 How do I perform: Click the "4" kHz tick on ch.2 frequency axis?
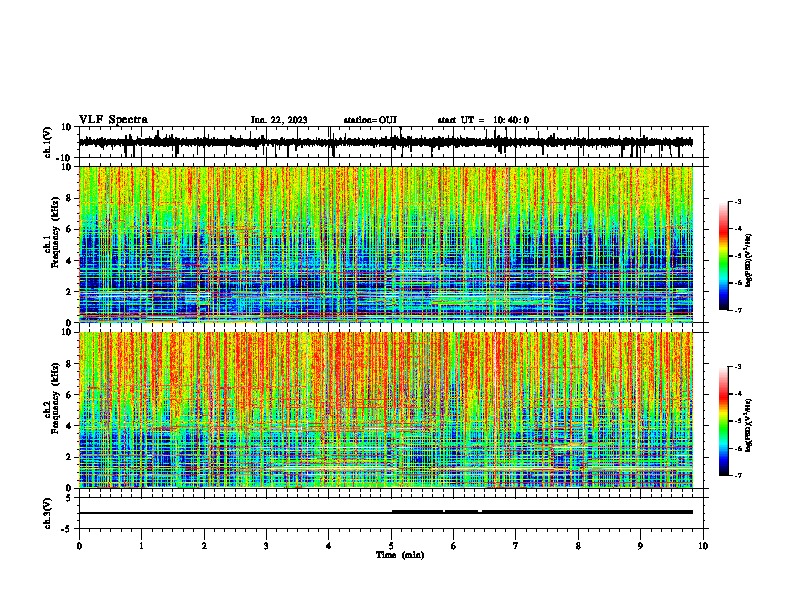70,426
